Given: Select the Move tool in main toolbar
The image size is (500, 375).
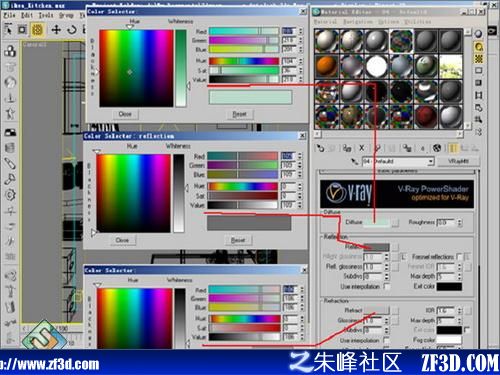Looking at the screenshot, I should coord(56,30).
